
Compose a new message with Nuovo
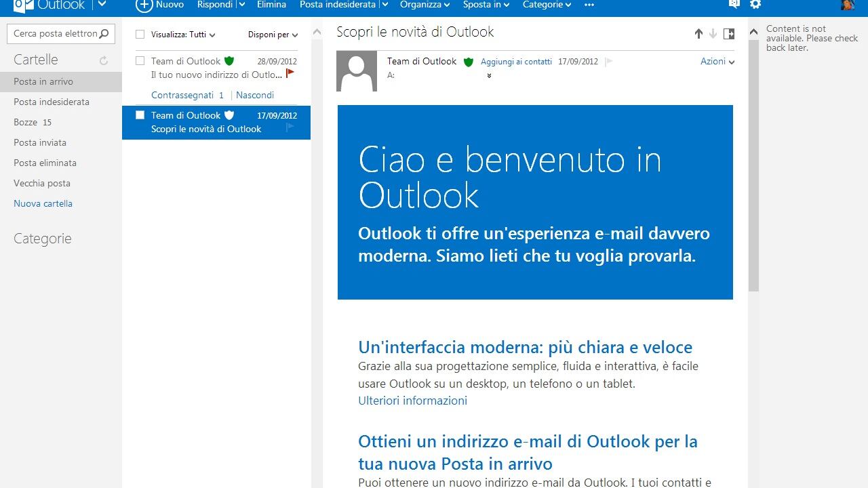[x=160, y=5]
